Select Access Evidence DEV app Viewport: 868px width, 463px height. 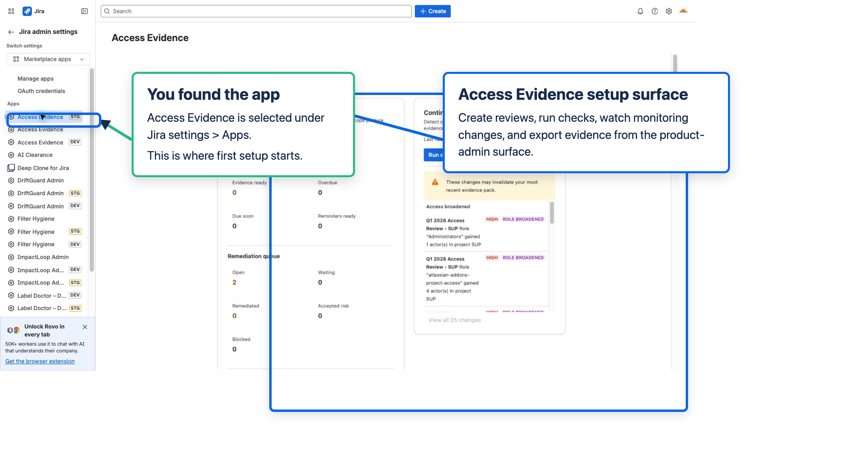(45, 142)
